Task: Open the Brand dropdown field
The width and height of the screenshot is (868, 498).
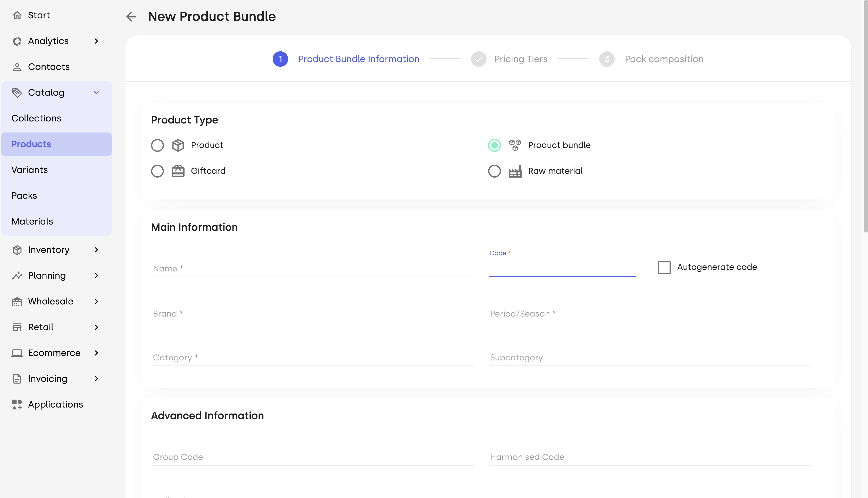Action: (x=313, y=314)
